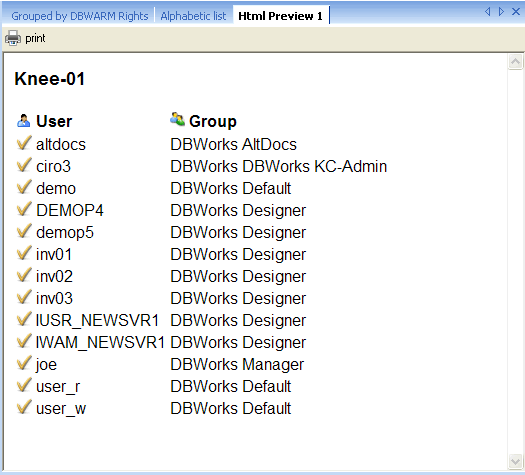This screenshot has height=475, width=525.
Task: Click the checkmark icon beside IWAM_NEWSVR1
Action: 24,341
